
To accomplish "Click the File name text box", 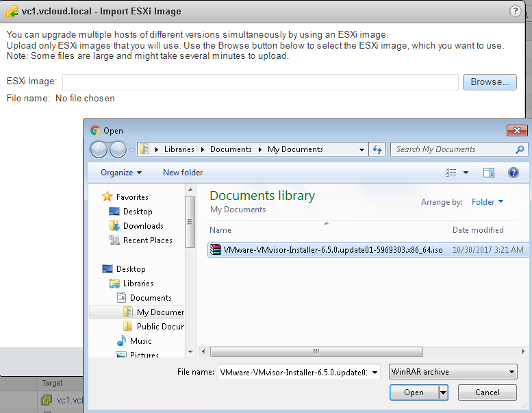I will 294,373.
